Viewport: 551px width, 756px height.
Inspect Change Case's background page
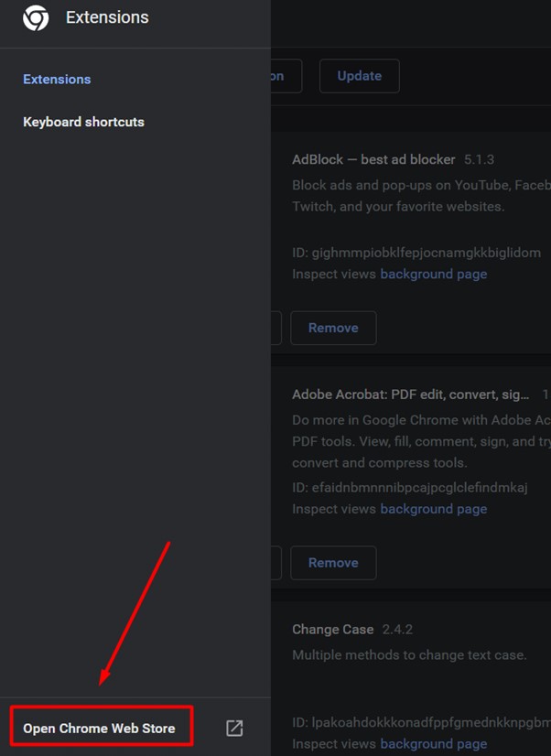(434, 744)
